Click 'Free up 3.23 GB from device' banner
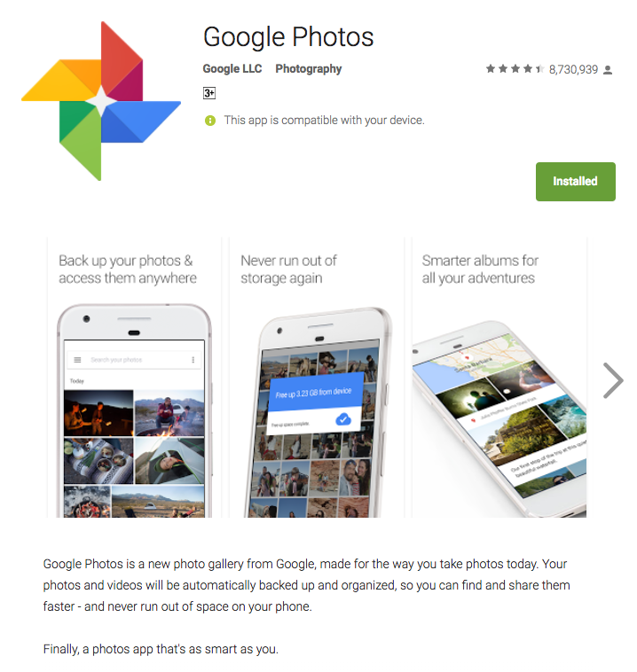Screen dimensions: 637x672 pyautogui.click(x=316, y=392)
